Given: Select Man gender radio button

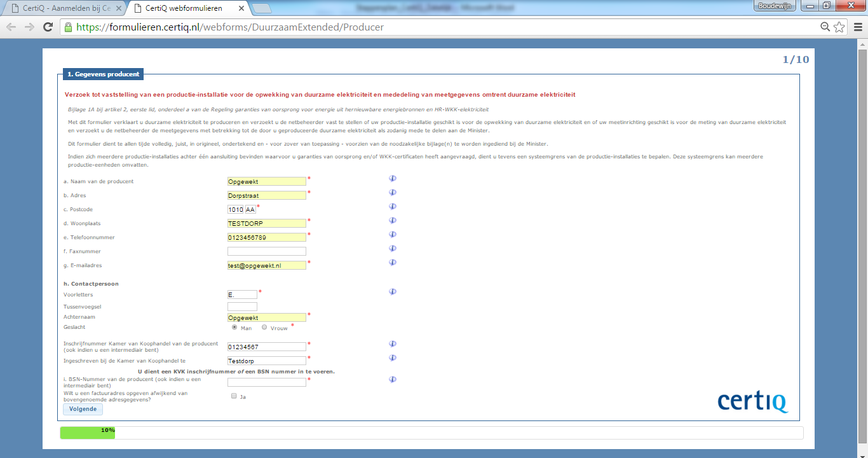Looking at the screenshot, I should tap(234, 327).
